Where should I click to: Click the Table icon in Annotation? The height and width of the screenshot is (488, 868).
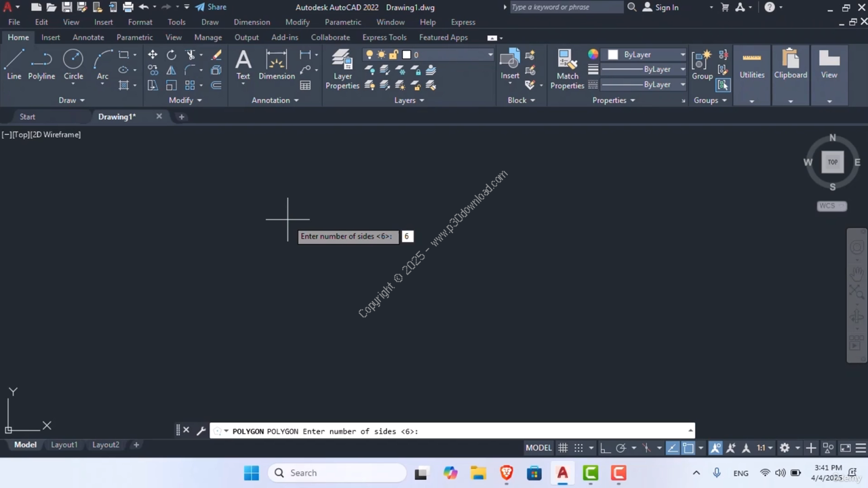pyautogui.click(x=305, y=85)
